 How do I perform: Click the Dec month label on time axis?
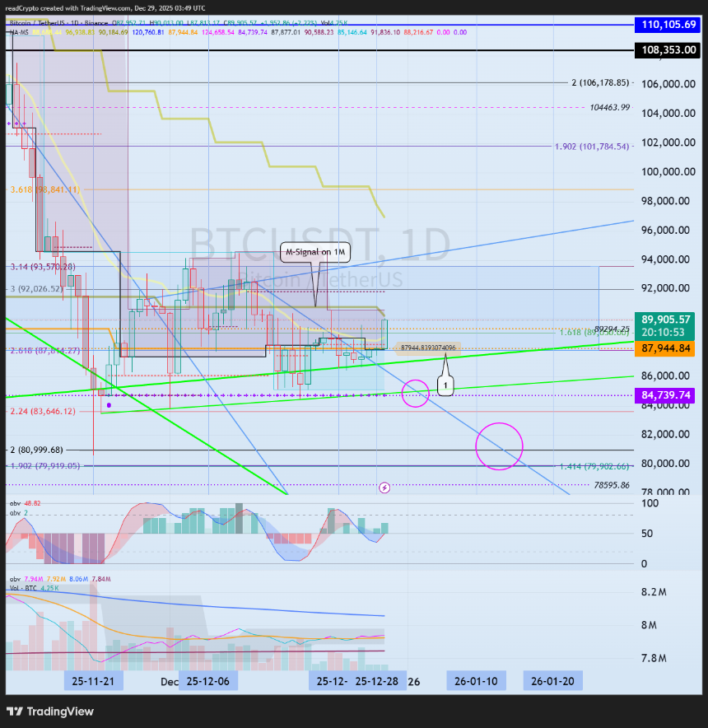point(170,682)
